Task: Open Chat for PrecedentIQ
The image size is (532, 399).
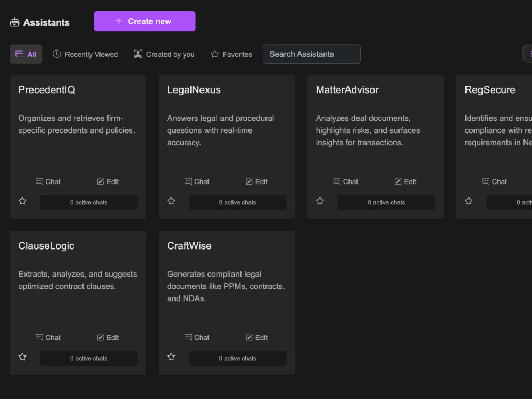Action: tap(48, 181)
